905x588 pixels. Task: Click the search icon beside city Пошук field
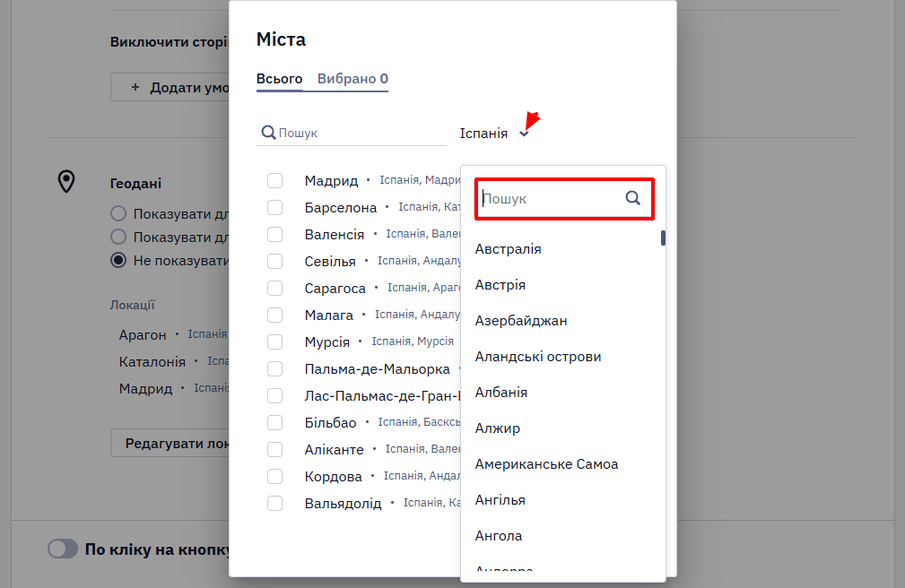click(268, 133)
